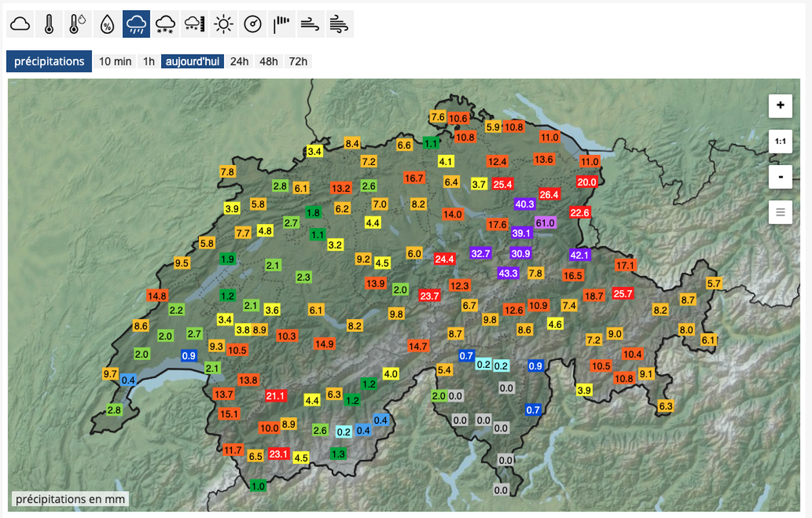Reset map zoom with 1:1 button
812x518 pixels.
pyautogui.click(x=780, y=141)
